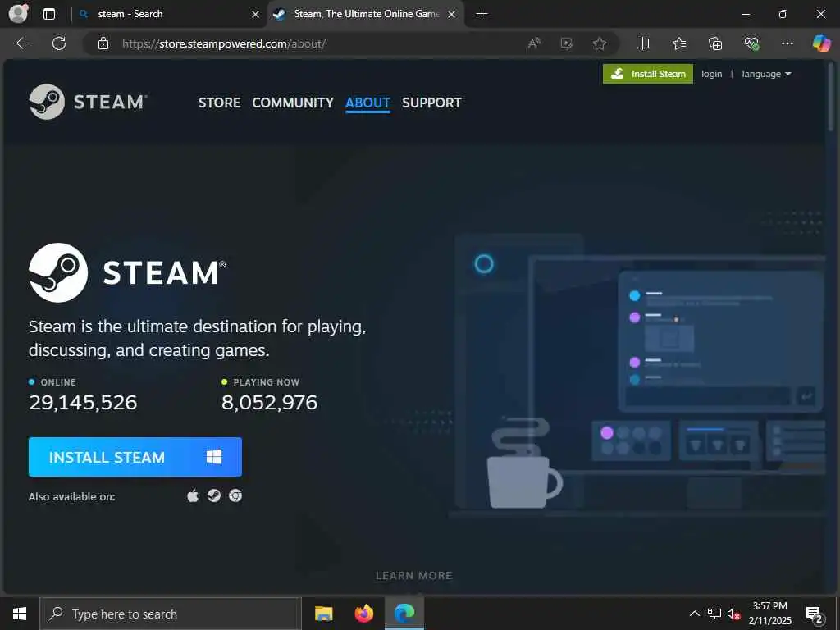The image size is (840, 630).
Task: Open the Read aloud feature
Action: point(534,43)
